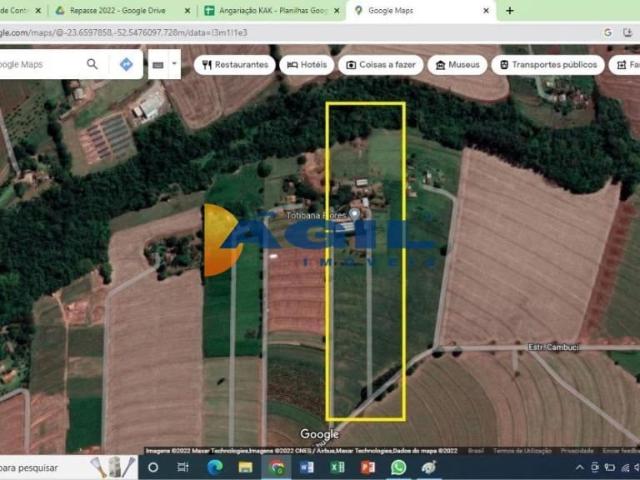Launch Microsoft Edge from taskbar
The image size is (640, 480).
(214, 467)
